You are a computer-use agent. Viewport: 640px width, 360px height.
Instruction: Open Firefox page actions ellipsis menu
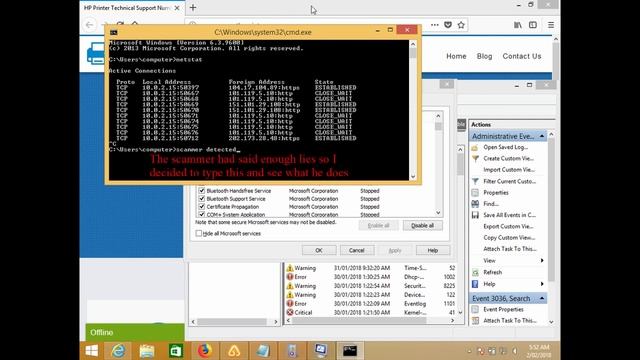[435, 25]
